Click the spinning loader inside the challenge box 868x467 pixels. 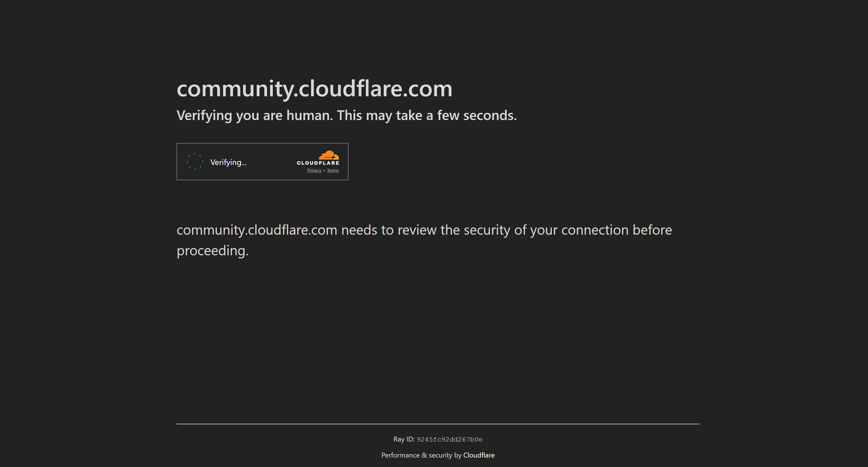pos(195,162)
